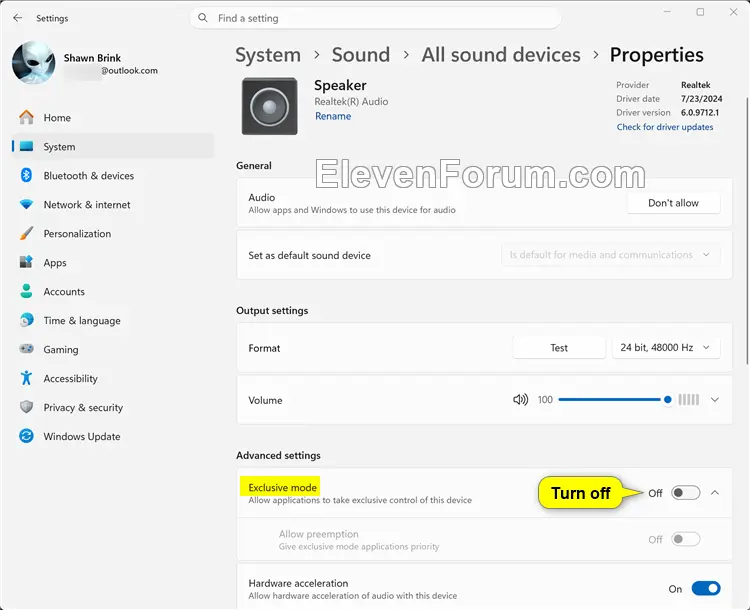Toggle Exclusive mode switch

pyautogui.click(x=685, y=493)
